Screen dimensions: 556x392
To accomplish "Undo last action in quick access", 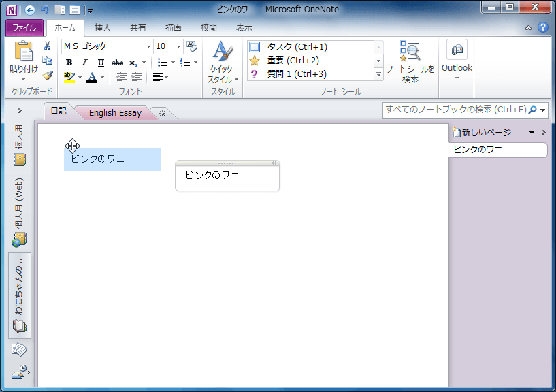I will click(x=45, y=10).
